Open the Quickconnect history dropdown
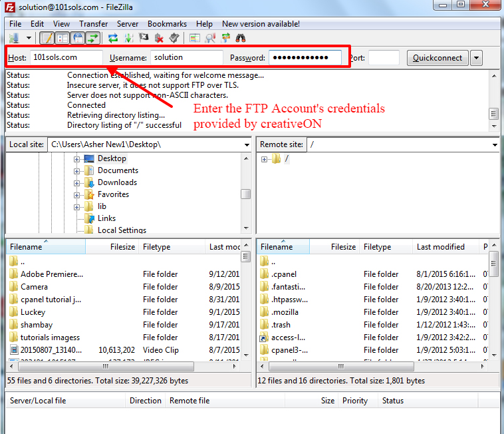504x434 pixels. point(476,58)
